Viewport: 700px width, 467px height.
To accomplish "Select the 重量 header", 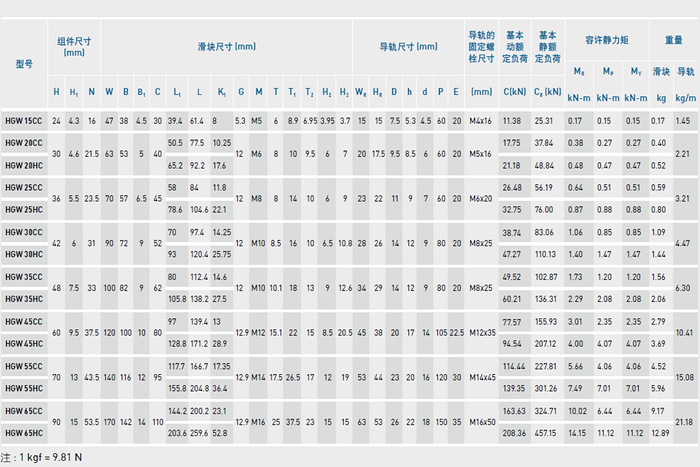I will pyautogui.click(x=674, y=40).
